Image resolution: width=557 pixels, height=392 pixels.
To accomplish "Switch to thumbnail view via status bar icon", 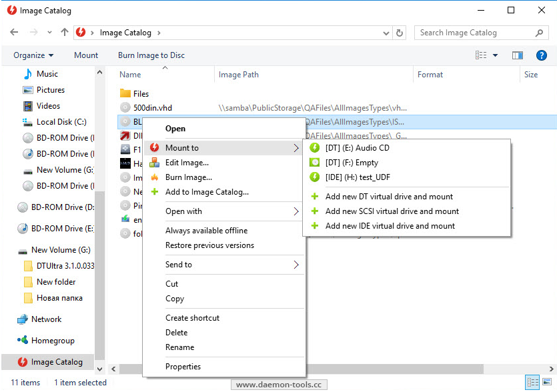I will (x=548, y=382).
